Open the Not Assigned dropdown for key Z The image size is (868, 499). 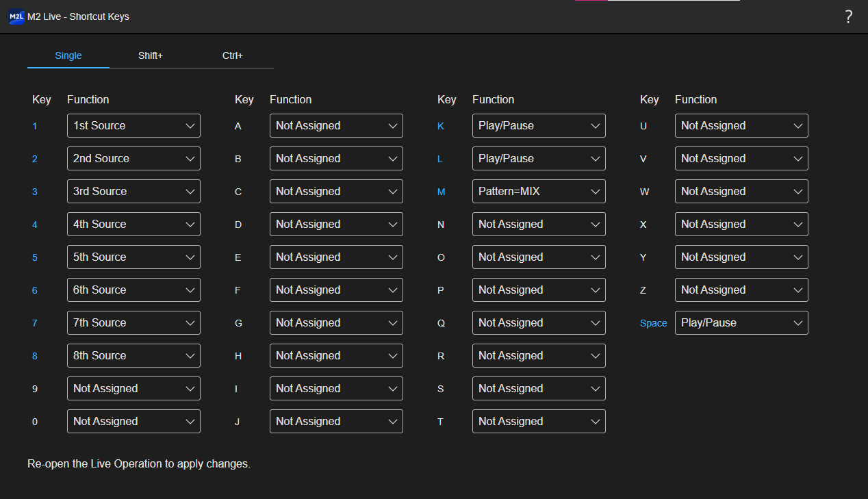tap(741, 290)
